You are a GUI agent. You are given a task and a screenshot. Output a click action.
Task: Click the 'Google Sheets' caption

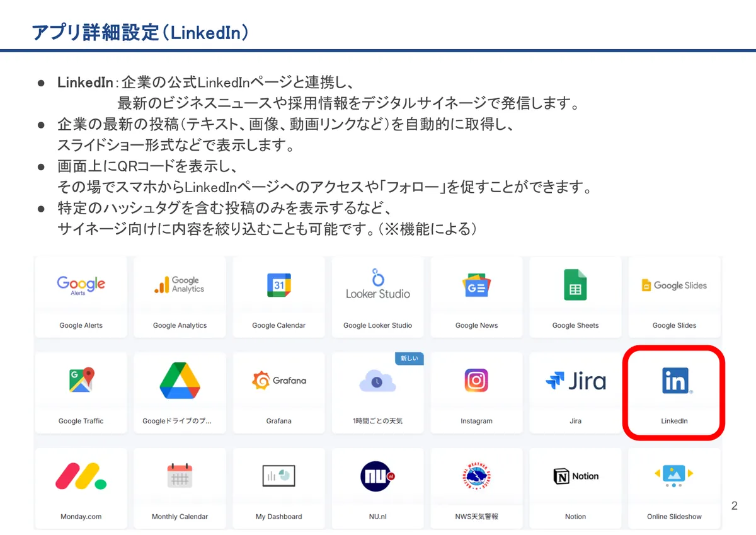coord(575,325)
